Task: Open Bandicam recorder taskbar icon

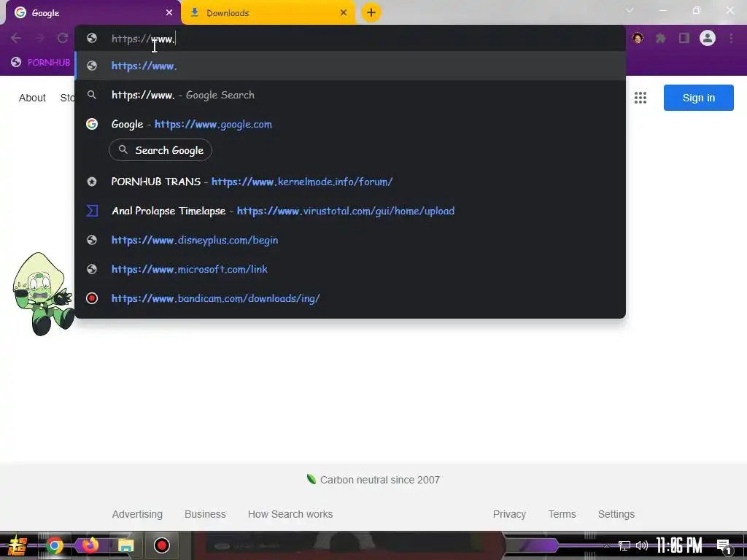Action: (161, 545)
